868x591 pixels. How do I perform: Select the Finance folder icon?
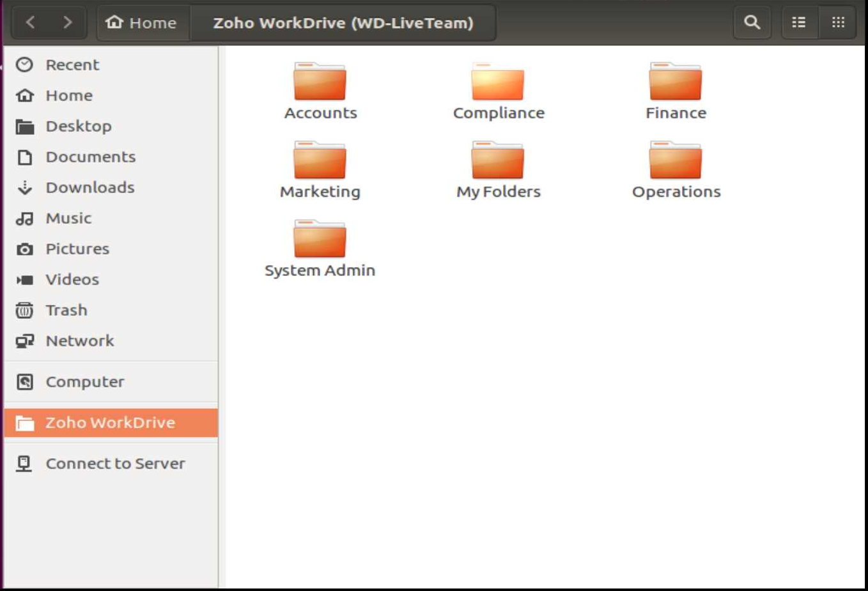(x=676, y=81)
